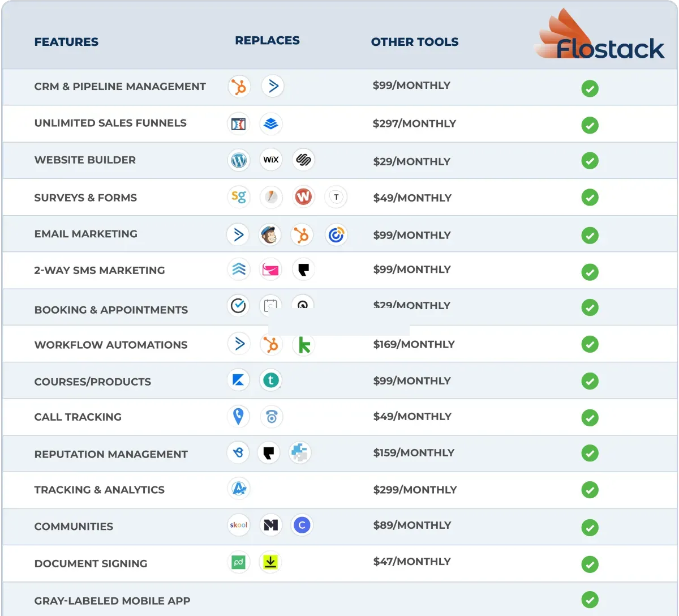The image size is (679, 616).
Task: Click map pin phone icon in Call Tracking row
Action: point(238,417)
